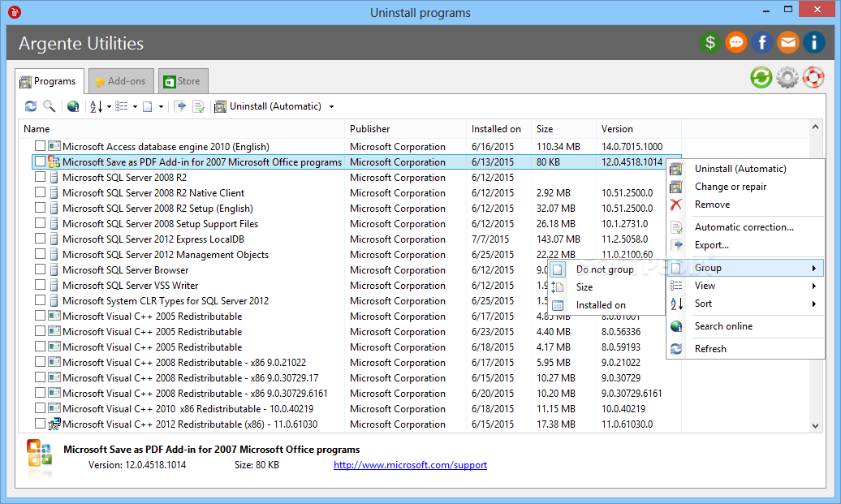Click the orange email envelope icon

(x=788, y=42)
